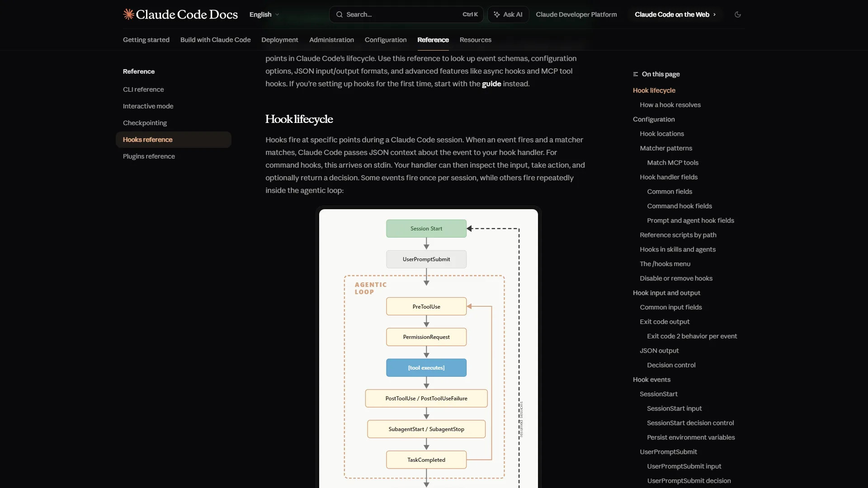Go to the Configuration tab
Viewport: 868px width, 488px height.
pos(386,40)
